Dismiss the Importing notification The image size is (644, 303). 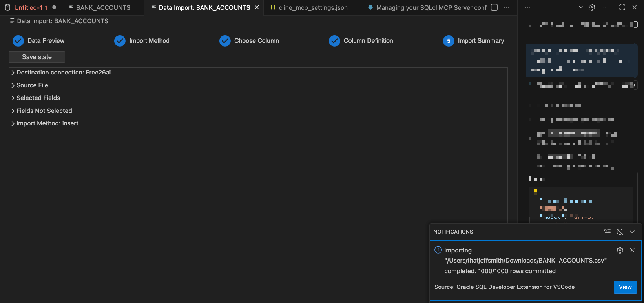coord(632,250)
